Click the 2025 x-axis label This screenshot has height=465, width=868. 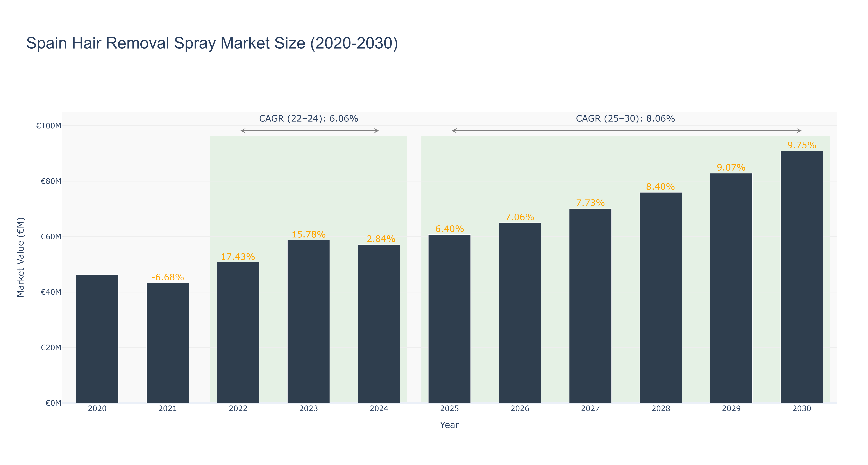[449, 409]
